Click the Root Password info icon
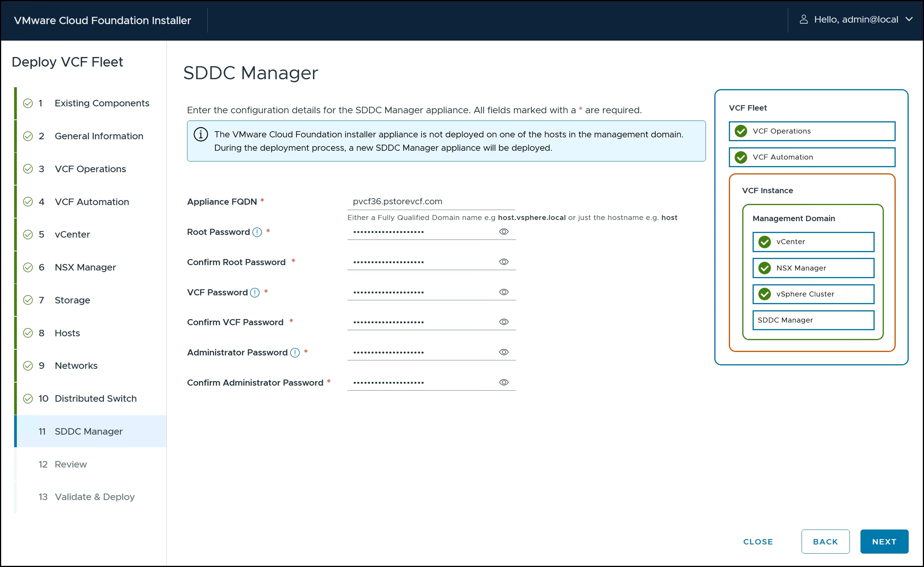Screen dimensions: 924x567 point(257,232)
